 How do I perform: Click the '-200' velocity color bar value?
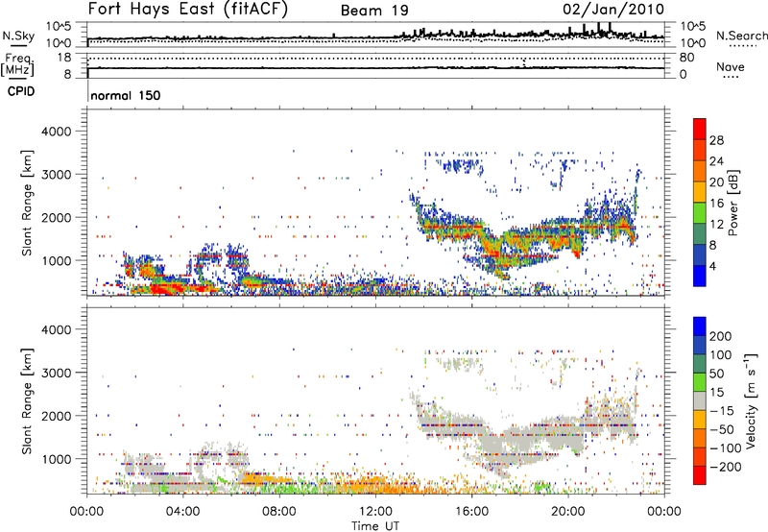726,467
